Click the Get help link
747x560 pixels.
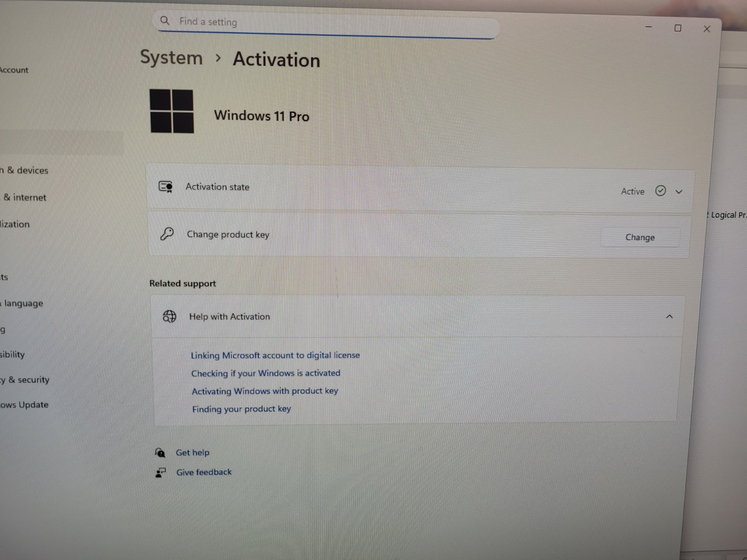(x=192, y=453)
